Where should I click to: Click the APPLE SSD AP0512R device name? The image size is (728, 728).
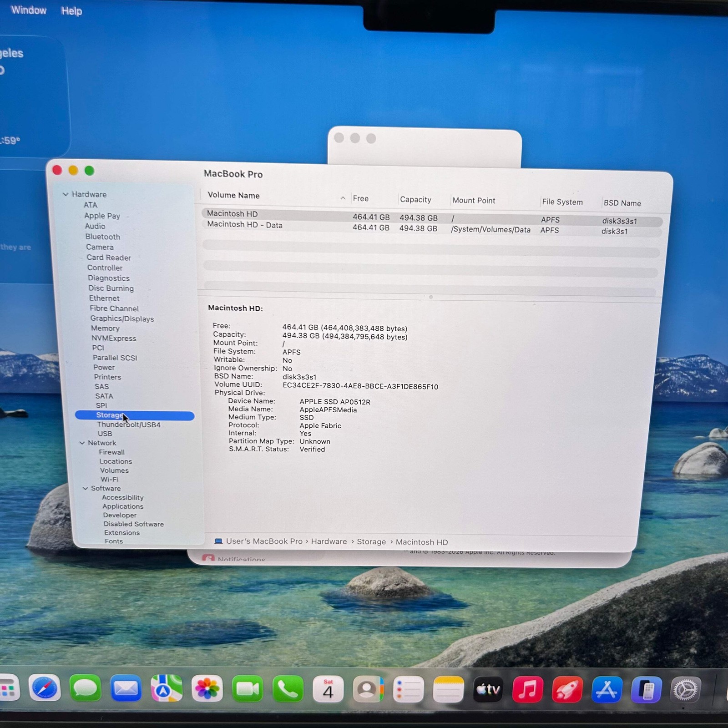coord(335,402)
